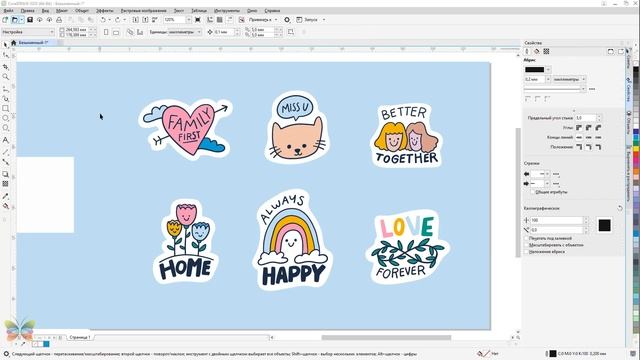Select the Freehand curve tool
The width and height of the screenshot is (640, 360).
5,89
